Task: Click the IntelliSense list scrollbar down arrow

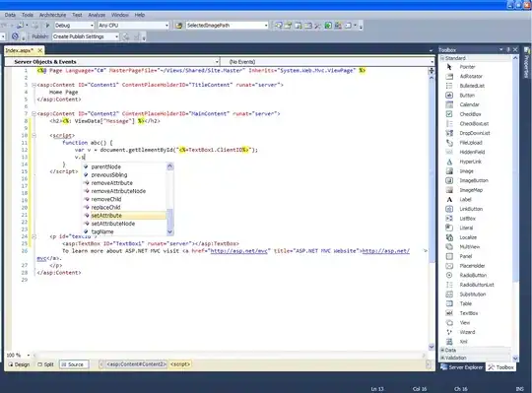Action: coord(170,231)
